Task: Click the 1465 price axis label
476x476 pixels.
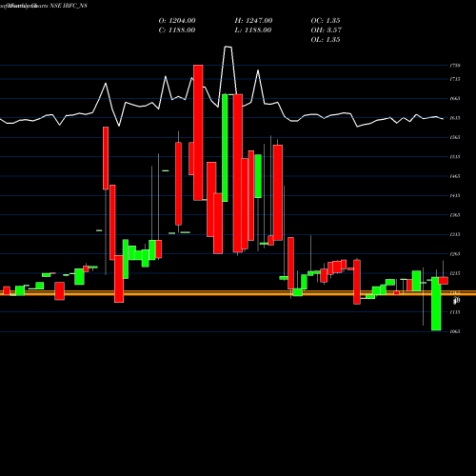Action: (x=455, y=176)
